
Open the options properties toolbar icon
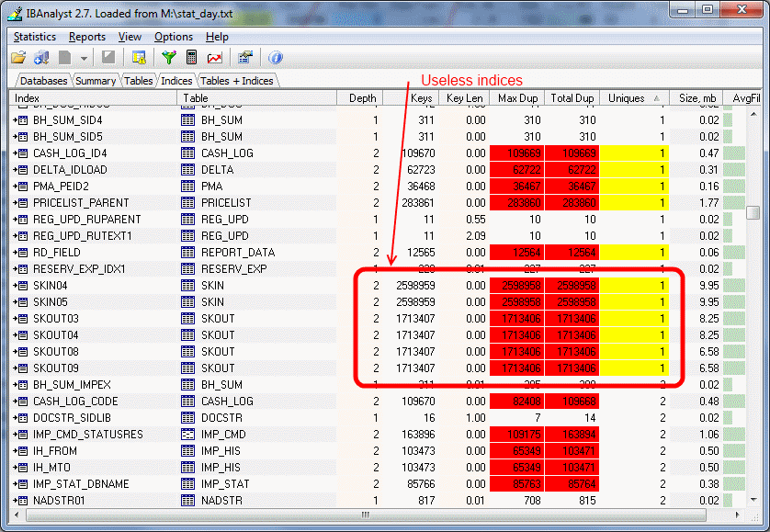(245, 58)
